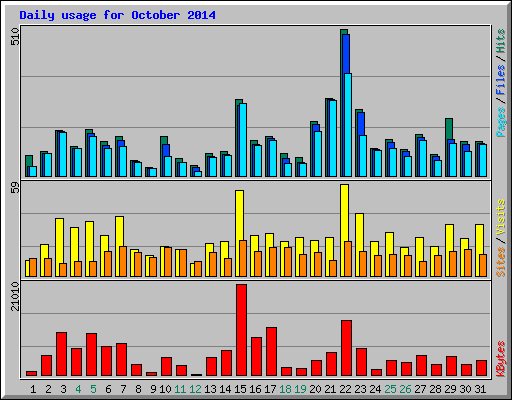Click the tallest red KBytes bar for day 15
Screen dimensions: 512x400
click(x=241, y=330)
